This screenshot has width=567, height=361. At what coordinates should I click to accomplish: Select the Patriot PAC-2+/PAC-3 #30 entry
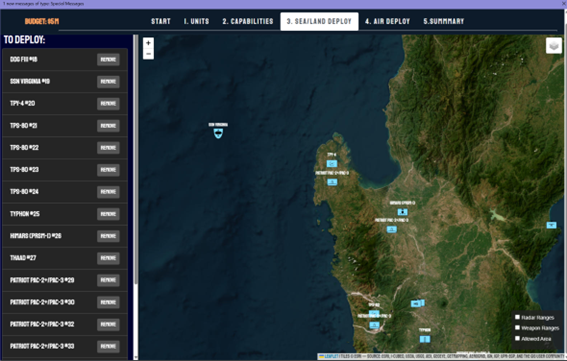pyautogui.click(x=65, y=302)
